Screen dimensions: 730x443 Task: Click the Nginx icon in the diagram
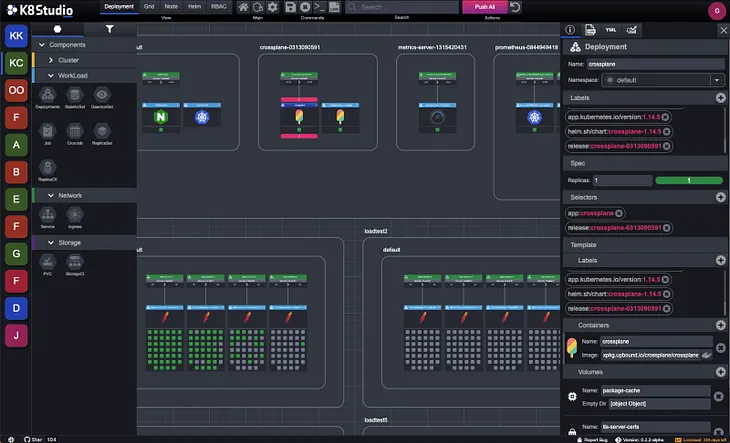(161, 117)
